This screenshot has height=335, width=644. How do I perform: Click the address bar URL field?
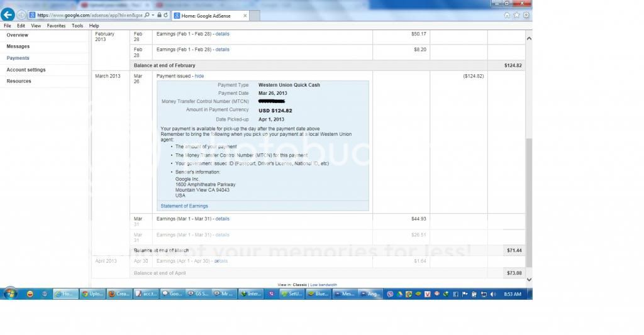tap(89, 15)
